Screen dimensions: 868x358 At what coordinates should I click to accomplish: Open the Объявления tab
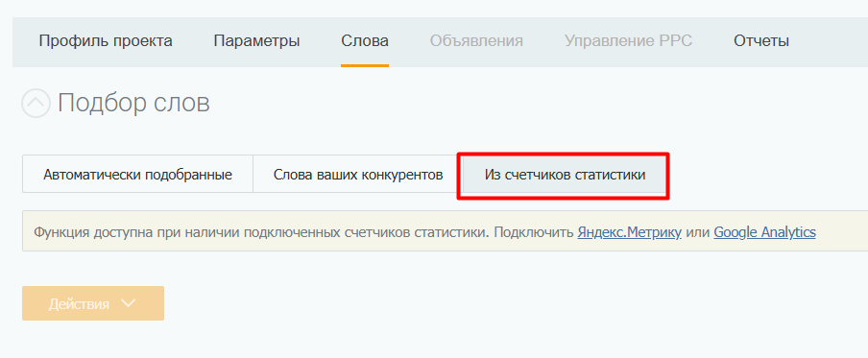coord(476,41)
